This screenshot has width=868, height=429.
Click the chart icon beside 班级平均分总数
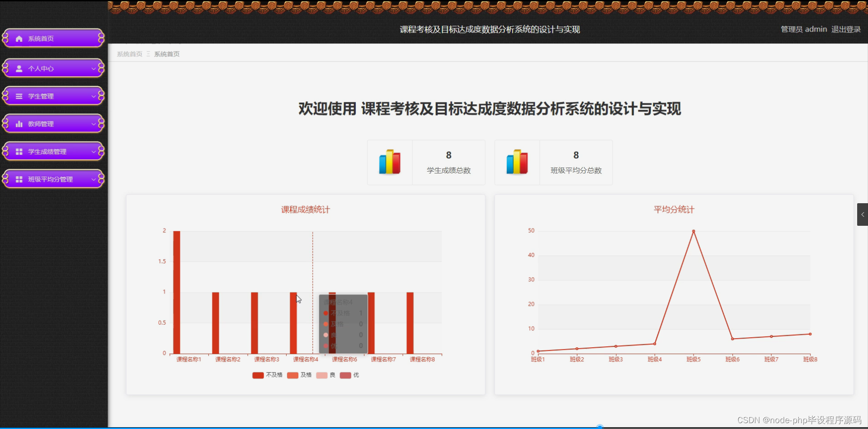click(x=517, y=162)
